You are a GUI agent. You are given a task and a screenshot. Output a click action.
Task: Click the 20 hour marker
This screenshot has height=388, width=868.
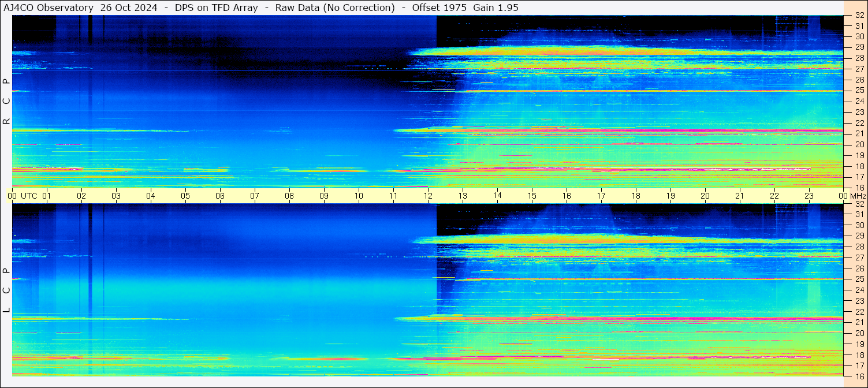(705, 196)
